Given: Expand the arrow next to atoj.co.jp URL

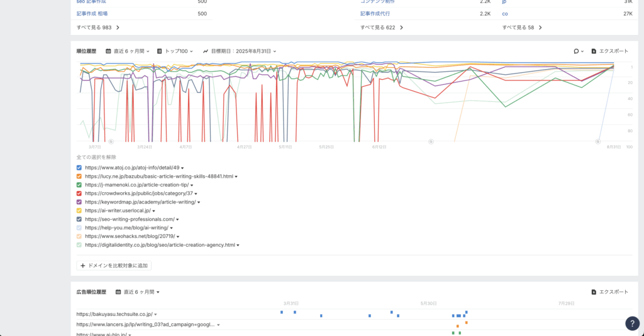Looking at the screenshot, I should 182,168.
